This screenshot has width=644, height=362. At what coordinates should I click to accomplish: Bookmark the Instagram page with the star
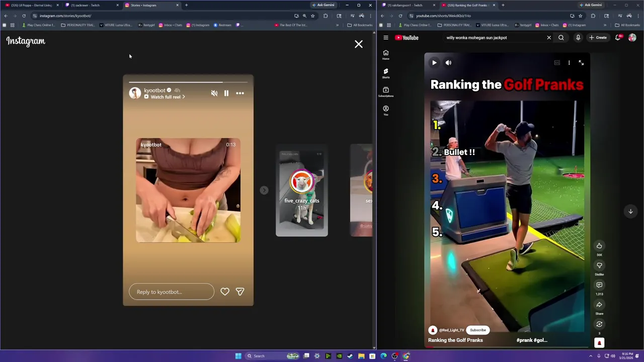pyautogui.click(x=312, y=16)
